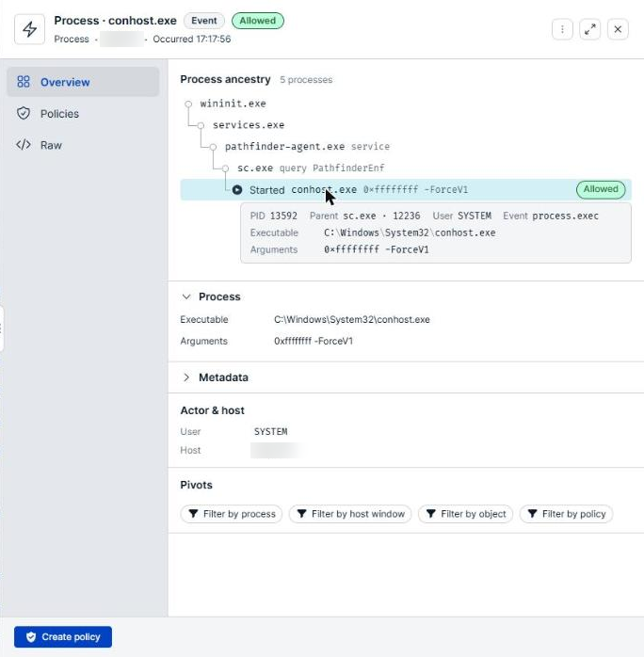Select services.exe in process ancestry

pos(249,125)
